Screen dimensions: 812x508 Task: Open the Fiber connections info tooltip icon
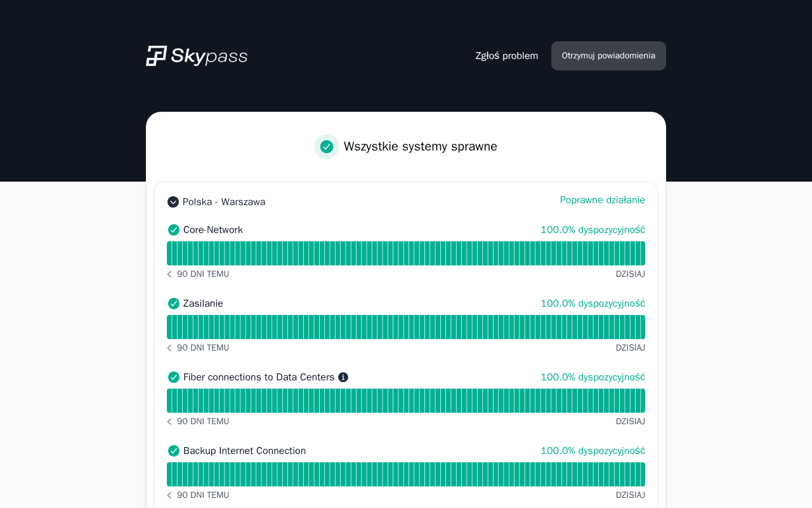coord(343,377)
